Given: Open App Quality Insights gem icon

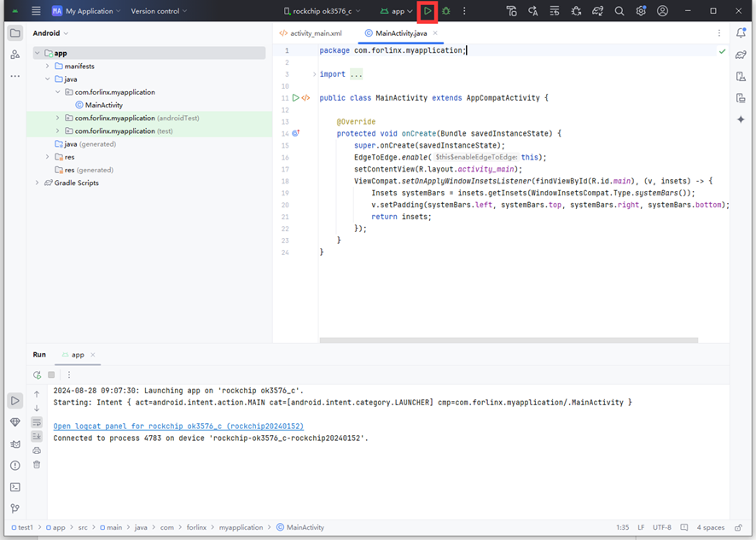Looking at the screenshot, I should pyautogui.click(x=15, y=422).
